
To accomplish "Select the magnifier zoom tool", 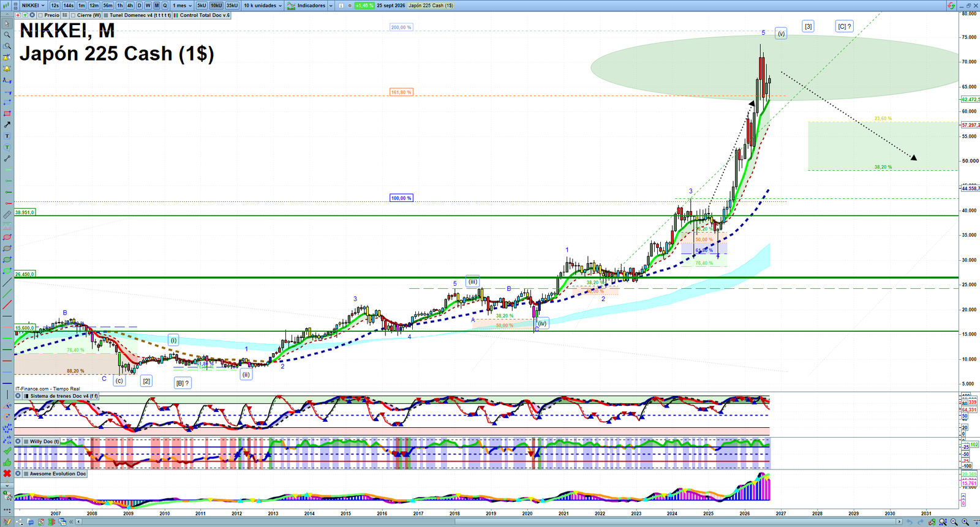I will 7,35.
